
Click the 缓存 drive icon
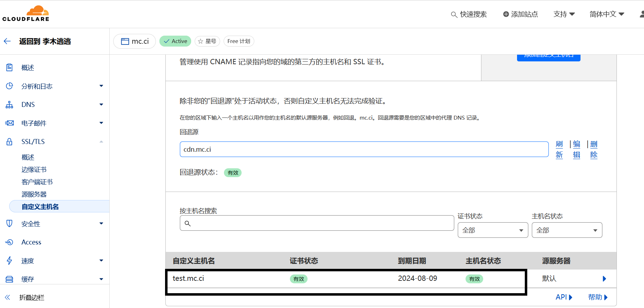coord(10,279)
